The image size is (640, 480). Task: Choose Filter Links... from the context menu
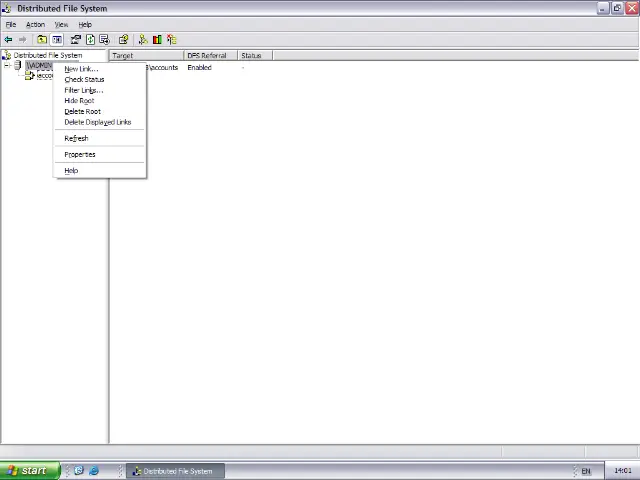point(100,90)
